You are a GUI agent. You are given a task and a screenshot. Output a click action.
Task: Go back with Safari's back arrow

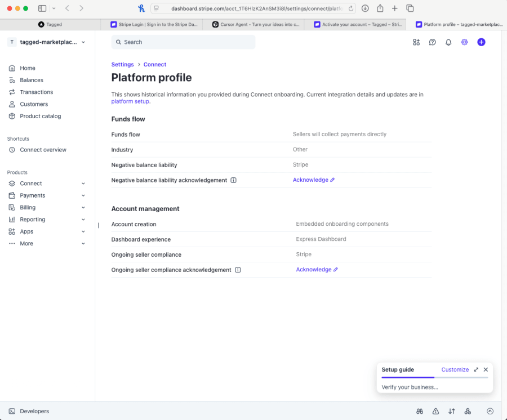[x=67, y=8]
